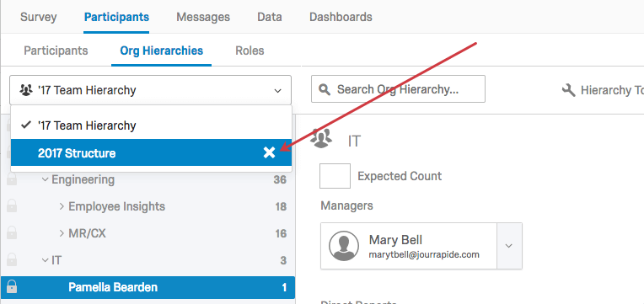Click lock icon beside MR/CX row

click(x=12, y=233)
